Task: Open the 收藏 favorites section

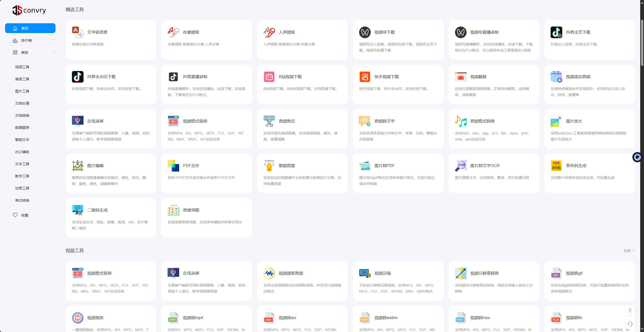Action: coord(25,215)
